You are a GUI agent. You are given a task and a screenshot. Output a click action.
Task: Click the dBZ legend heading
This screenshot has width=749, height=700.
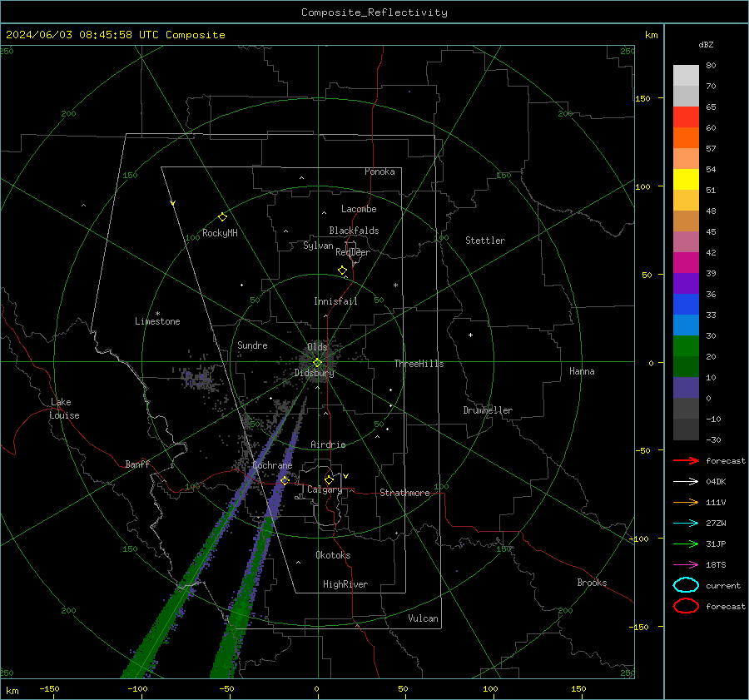click(x=706, y=44)
